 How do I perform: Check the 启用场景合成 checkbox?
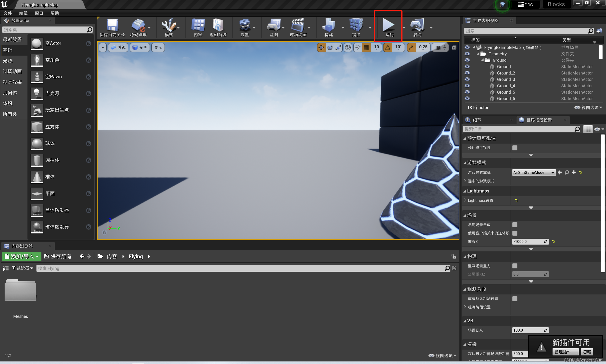click(x=515, y=225)
